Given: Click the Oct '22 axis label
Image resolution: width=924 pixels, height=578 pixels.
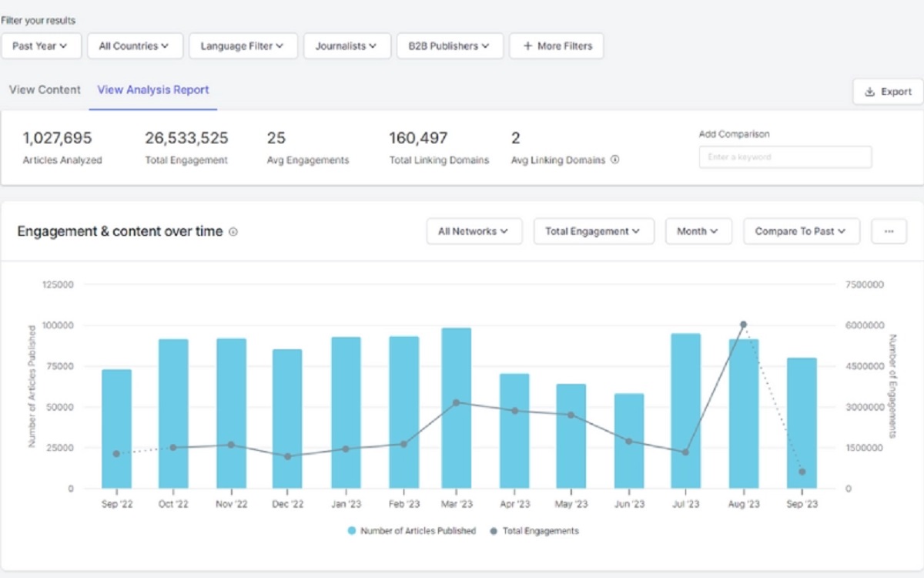Looking at the screenshot, I should pyautogui.click(x=173, y=504).
